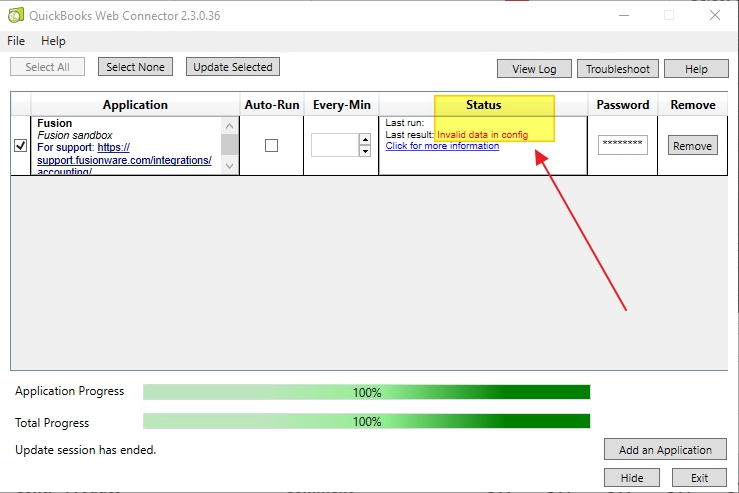Click the Hide button

click(631, 478)
